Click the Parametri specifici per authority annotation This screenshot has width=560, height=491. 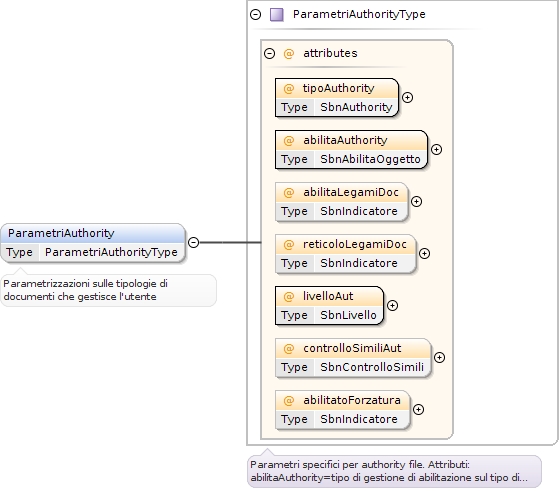[394, 471]
